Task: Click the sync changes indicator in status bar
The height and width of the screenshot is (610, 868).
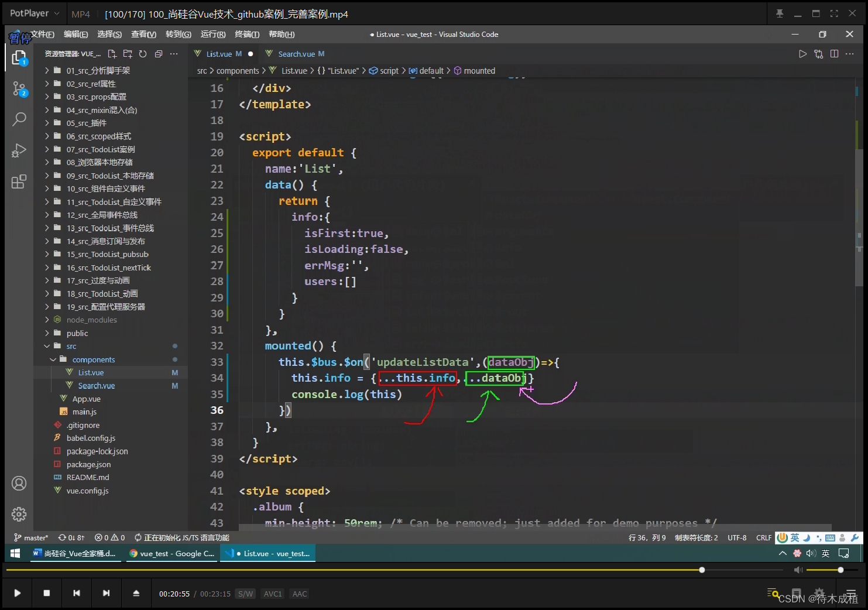Action: [x=71, y=537]
